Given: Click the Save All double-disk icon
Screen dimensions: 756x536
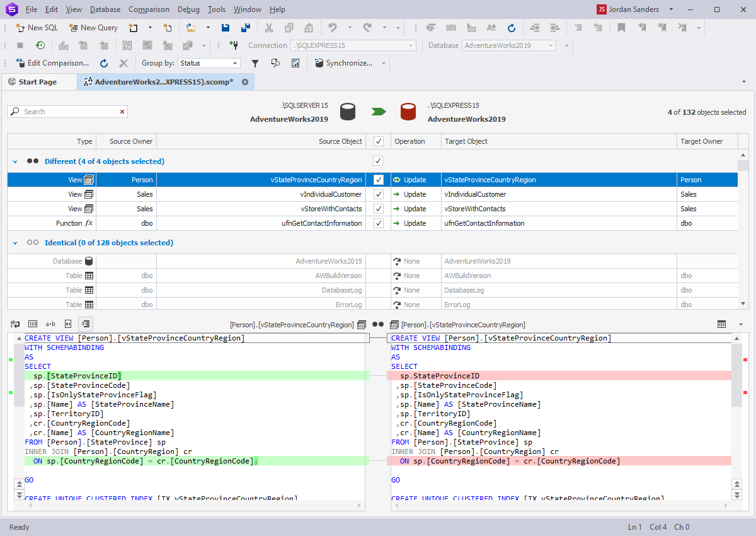Looking at the screenshot, I should click(x=246, y=28).
